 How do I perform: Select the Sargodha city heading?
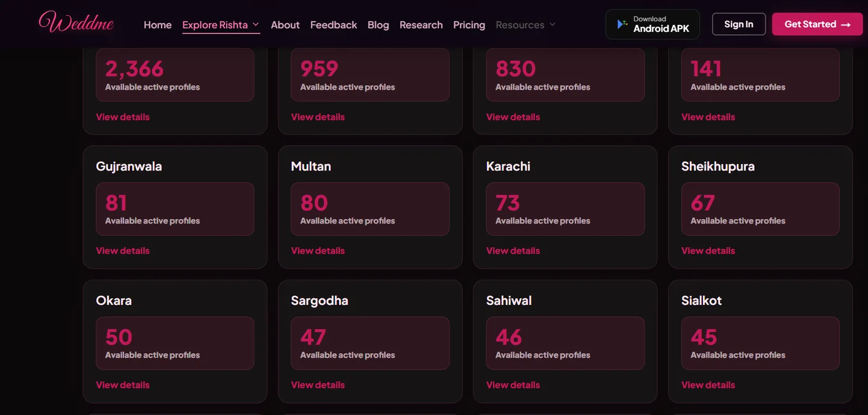pyautogui.click(x=320, y=301)
